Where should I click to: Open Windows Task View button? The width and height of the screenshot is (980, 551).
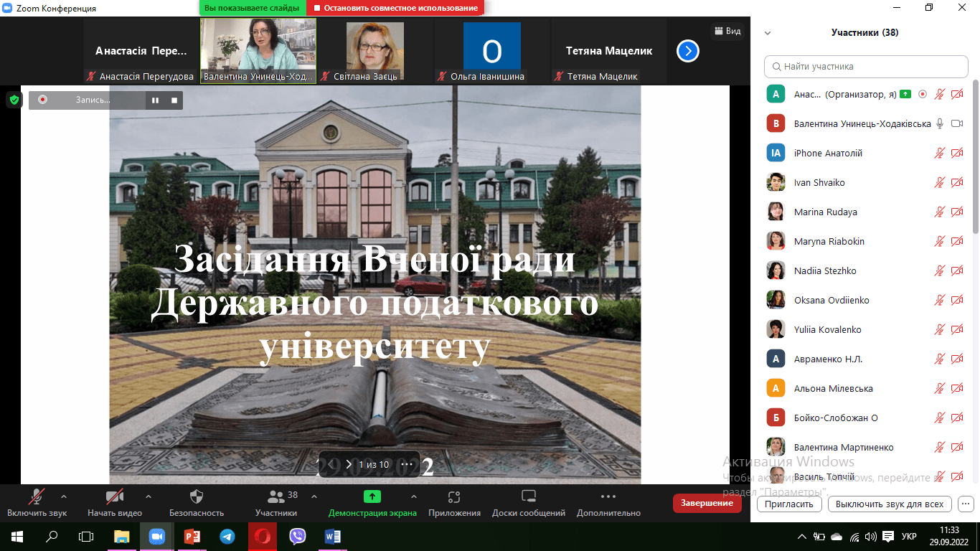pos(86,536)
